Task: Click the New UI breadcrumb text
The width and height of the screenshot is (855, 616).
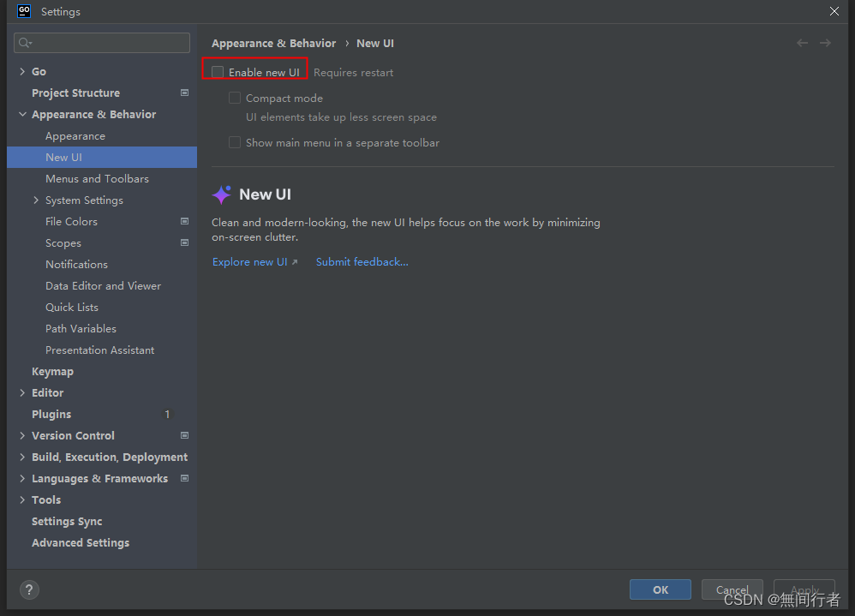Action: click(375, 43)
